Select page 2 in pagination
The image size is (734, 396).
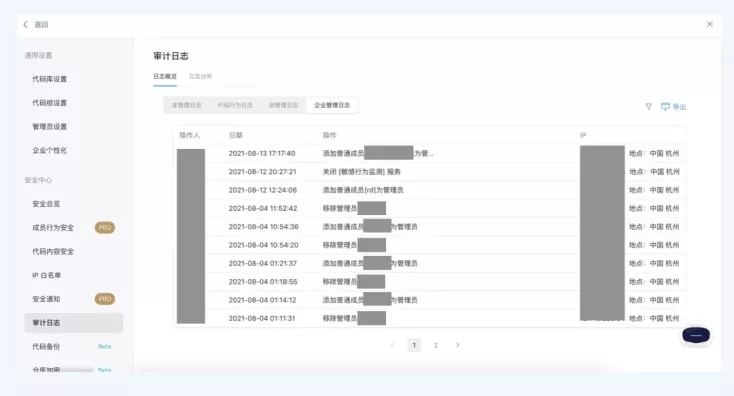[436, 345]
